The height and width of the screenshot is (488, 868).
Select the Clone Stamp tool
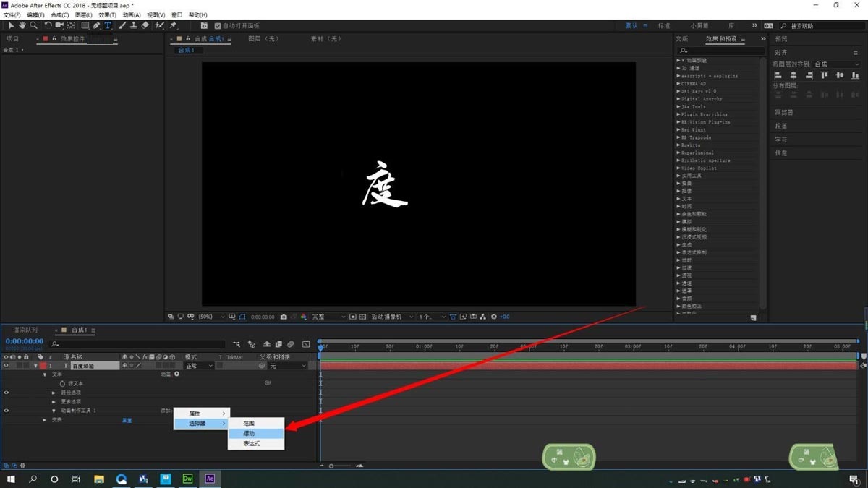tap(134, 25)
